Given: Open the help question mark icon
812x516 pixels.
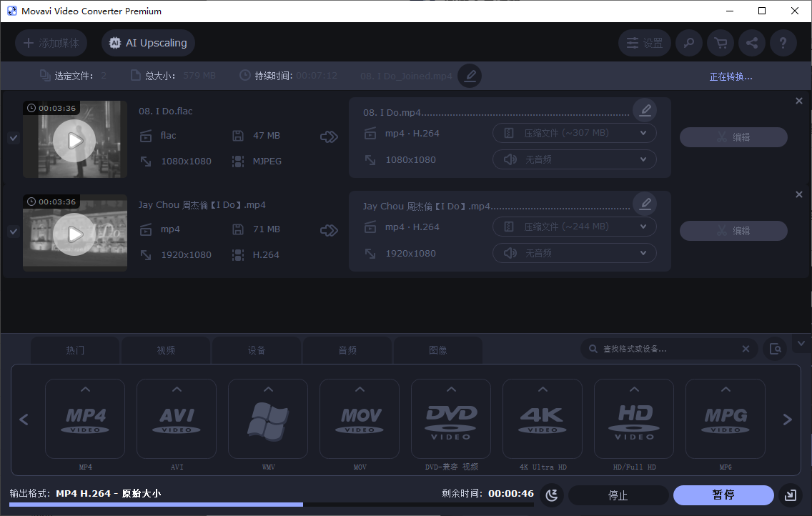Looking at the screenshot, I should (x=783, y=43).
